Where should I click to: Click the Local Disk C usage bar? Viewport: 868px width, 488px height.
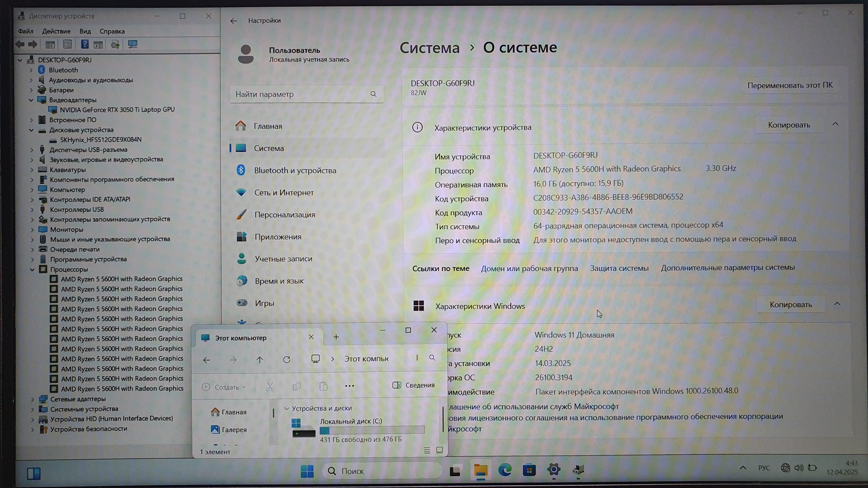coord(372,430)
